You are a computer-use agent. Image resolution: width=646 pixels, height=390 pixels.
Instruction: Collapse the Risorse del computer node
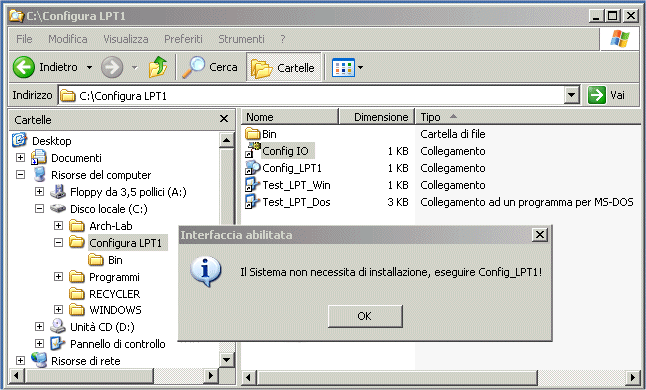[x=20, y=175]
